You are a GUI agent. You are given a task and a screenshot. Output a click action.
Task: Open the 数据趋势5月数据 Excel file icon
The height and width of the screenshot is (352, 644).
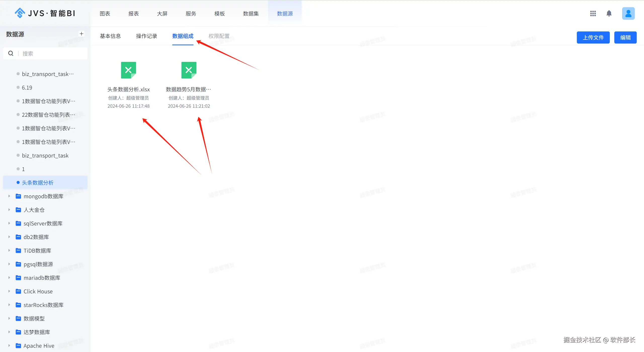(189, 70)
